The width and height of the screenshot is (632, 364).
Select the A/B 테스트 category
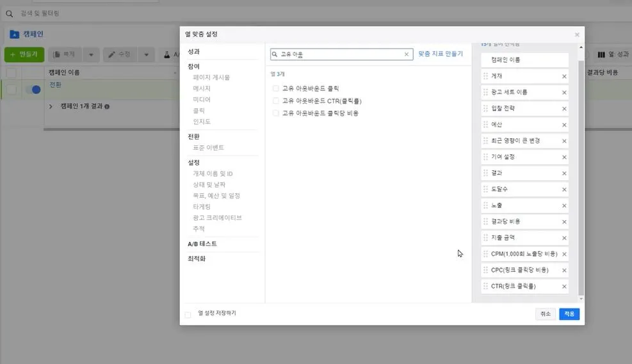coord(202,244)
